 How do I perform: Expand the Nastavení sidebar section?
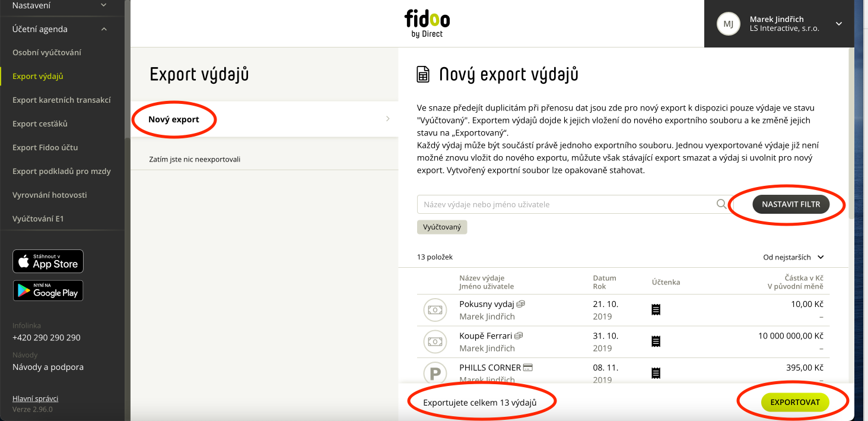104,5
